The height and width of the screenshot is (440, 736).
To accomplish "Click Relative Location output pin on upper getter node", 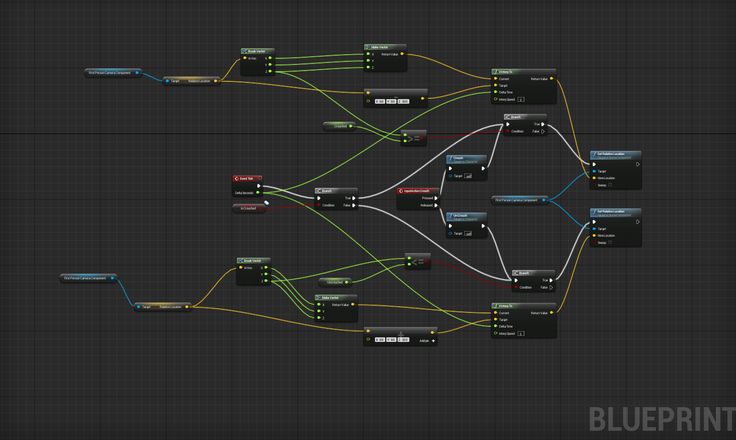I will point(215,81).
